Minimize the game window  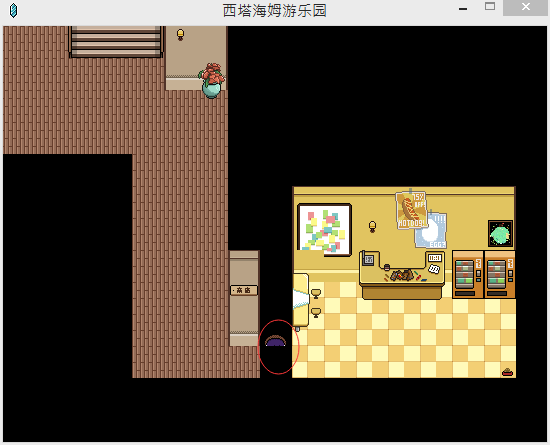463,8
